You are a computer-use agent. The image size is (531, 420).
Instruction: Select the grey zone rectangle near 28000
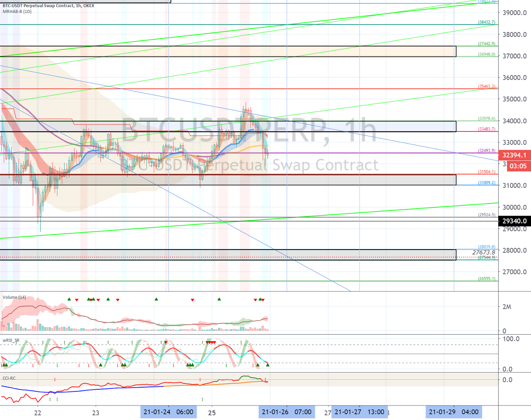pos(228,255)
